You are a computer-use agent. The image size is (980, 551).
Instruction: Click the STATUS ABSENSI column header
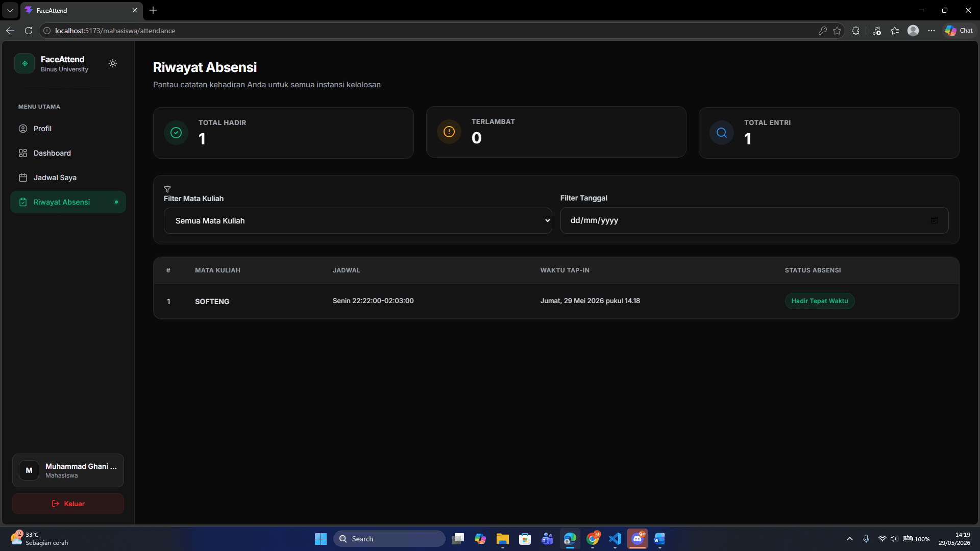[813, 270]
